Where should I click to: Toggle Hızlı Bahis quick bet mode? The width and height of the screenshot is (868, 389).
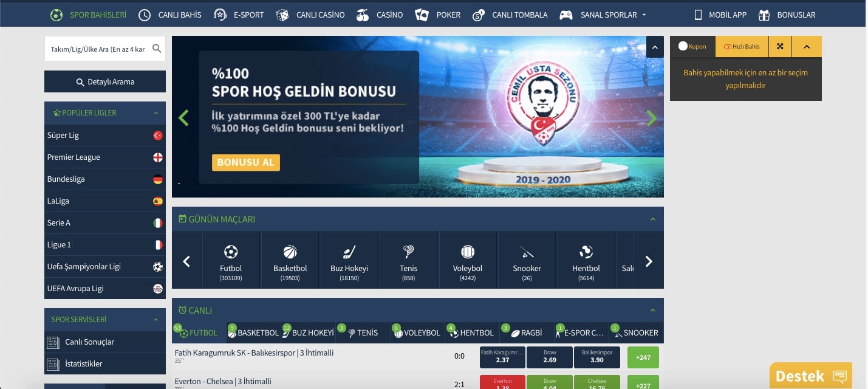coord(742,46)
